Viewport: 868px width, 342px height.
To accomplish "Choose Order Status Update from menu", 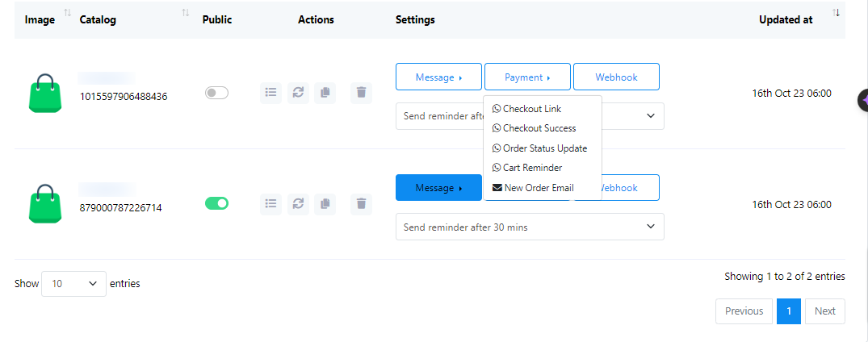I will pyautogui.click(x=544, y=148).
